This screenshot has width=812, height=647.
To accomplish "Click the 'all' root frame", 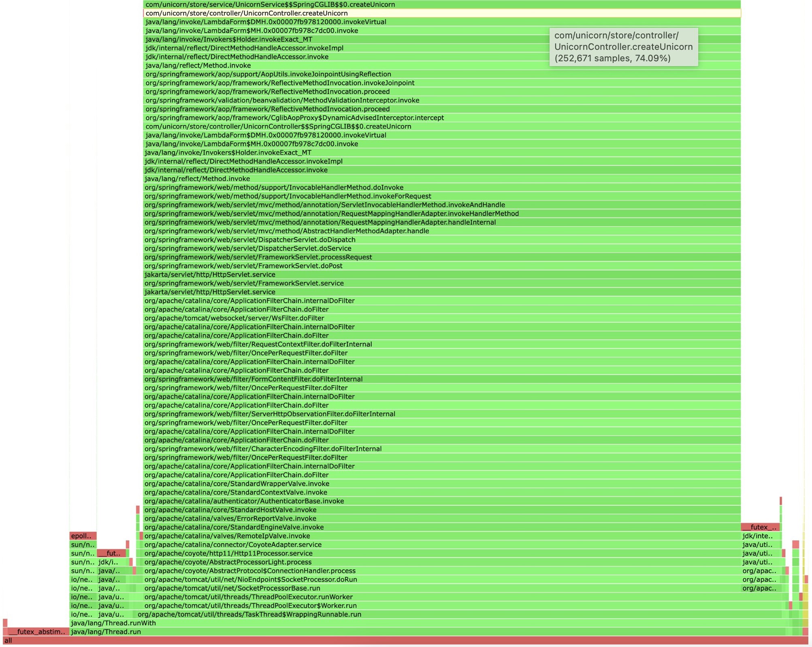I will pyautogui.click(x=405, y=641).
